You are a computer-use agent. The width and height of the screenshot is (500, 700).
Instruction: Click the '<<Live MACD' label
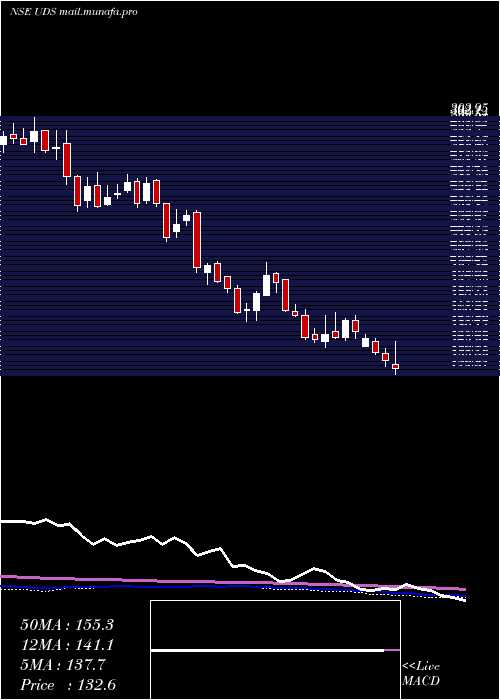[421, 673]
